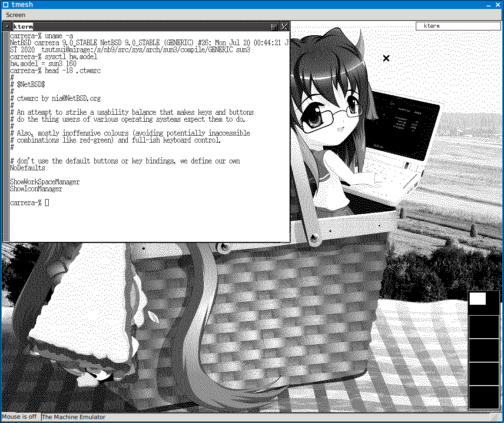Switch to the bottom workspace in workspace manager
Screen dimensions: 504x423
[x=484, y=397]
